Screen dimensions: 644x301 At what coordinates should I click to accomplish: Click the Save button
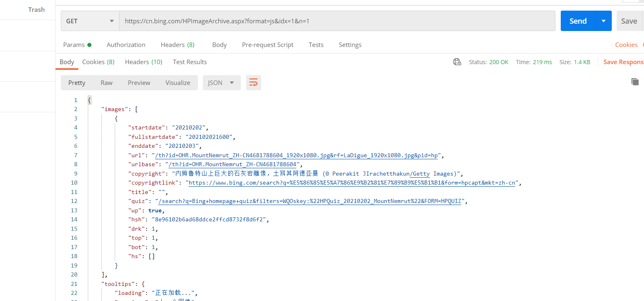[629, 21]
